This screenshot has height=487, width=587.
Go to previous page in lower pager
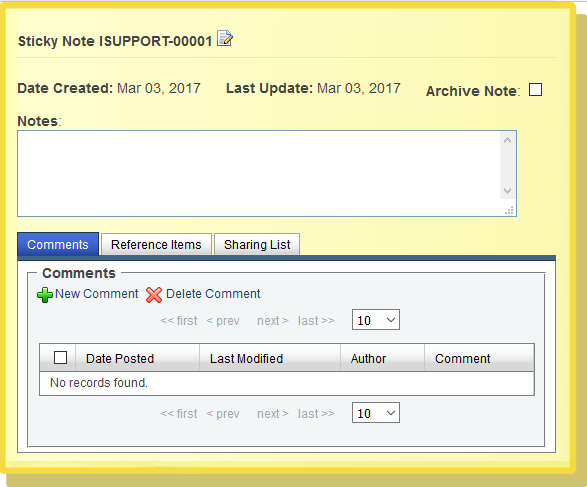[223, 414]
